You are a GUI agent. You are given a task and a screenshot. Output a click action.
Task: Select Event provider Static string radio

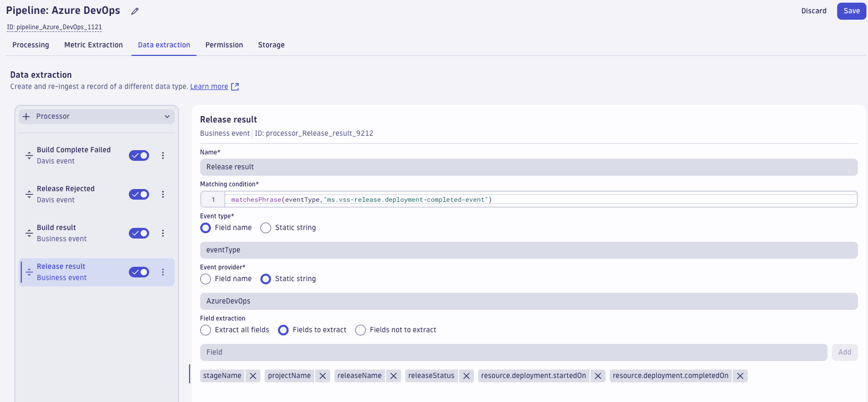[266, 279]
